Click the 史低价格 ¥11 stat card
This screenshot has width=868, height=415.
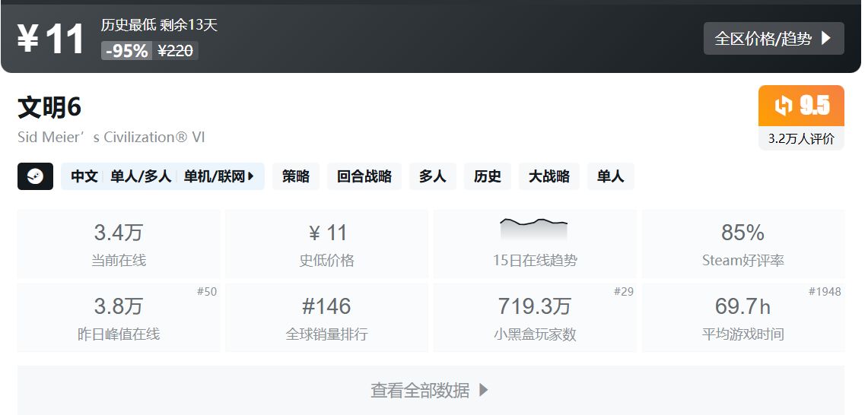tap(326, 244)
